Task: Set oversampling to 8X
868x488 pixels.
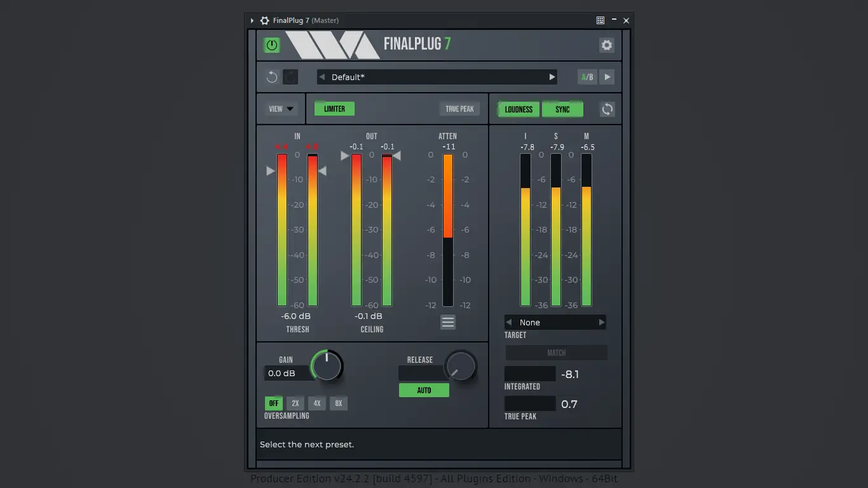Action: [339, 403]
